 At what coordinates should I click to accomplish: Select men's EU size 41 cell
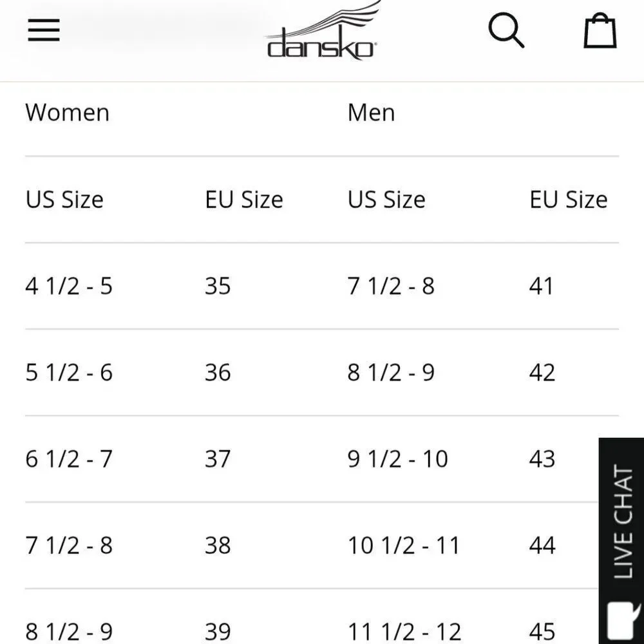(x=542, y=287)
